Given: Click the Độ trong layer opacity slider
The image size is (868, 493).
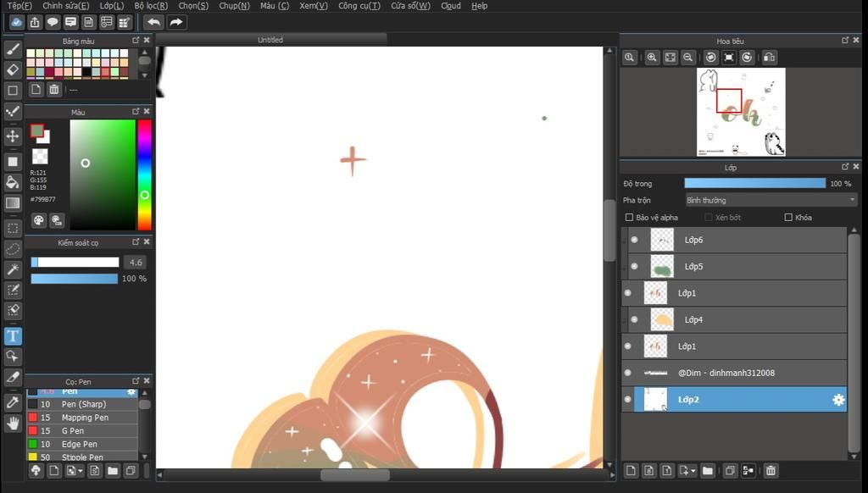Looking at the screenshot, I should [755, 183].
